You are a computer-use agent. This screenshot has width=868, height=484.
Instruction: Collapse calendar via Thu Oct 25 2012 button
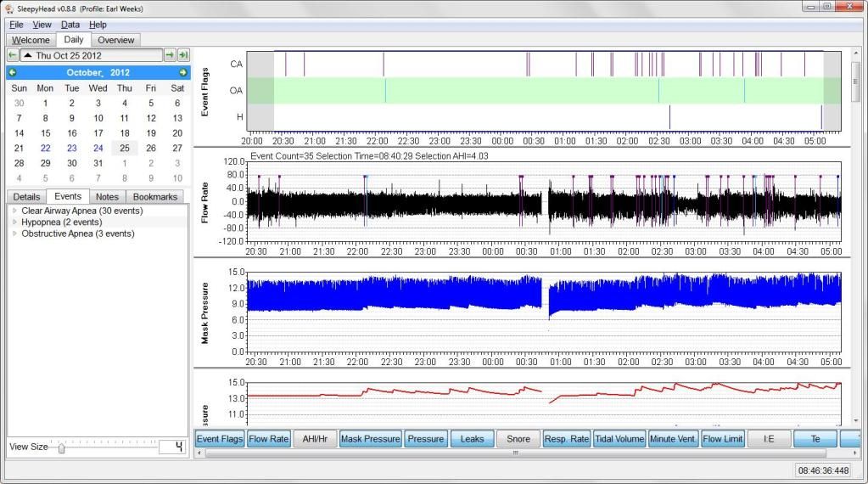tap(92, 55)
